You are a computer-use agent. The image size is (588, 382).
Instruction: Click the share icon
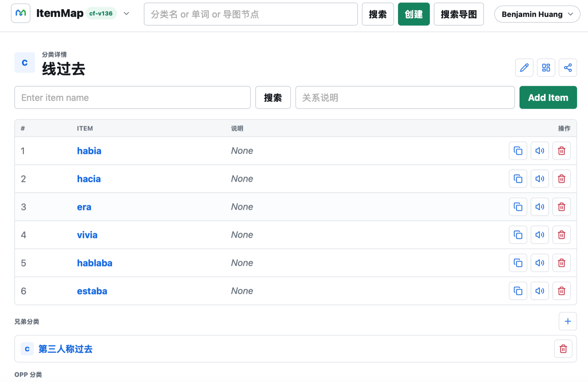coord(568,68)
